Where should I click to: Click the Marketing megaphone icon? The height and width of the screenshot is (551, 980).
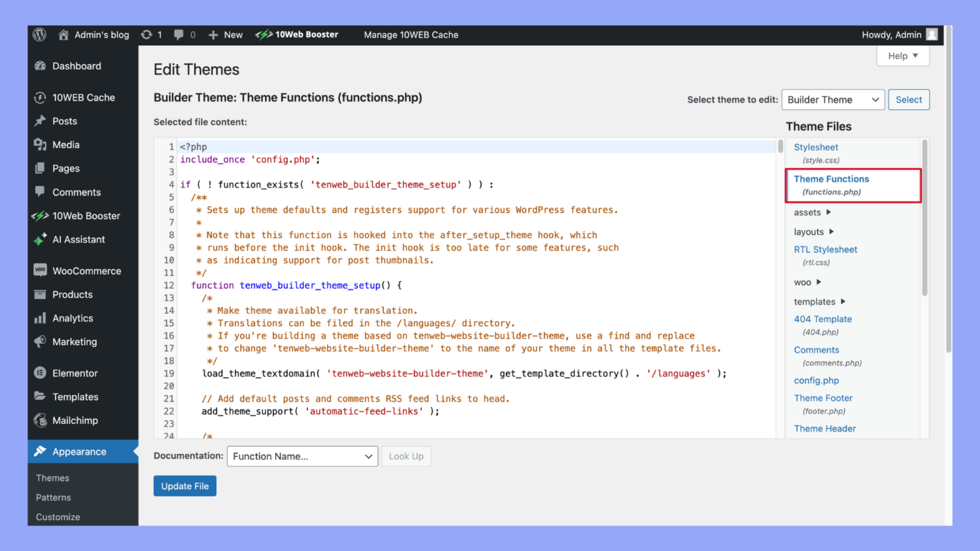pyautogui.click(x=40, y=342)
